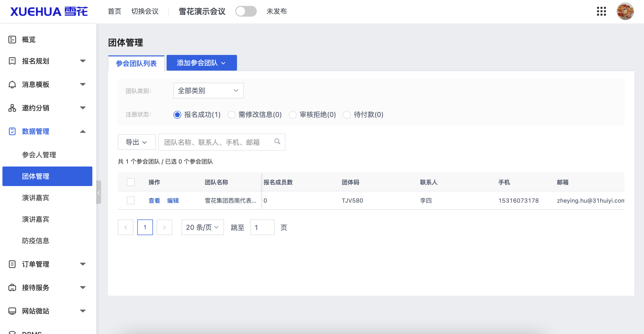This screenshot has width=644, height=334.
Task: Open the 全部类别 team category dropdown
Action: coord(208,91)
